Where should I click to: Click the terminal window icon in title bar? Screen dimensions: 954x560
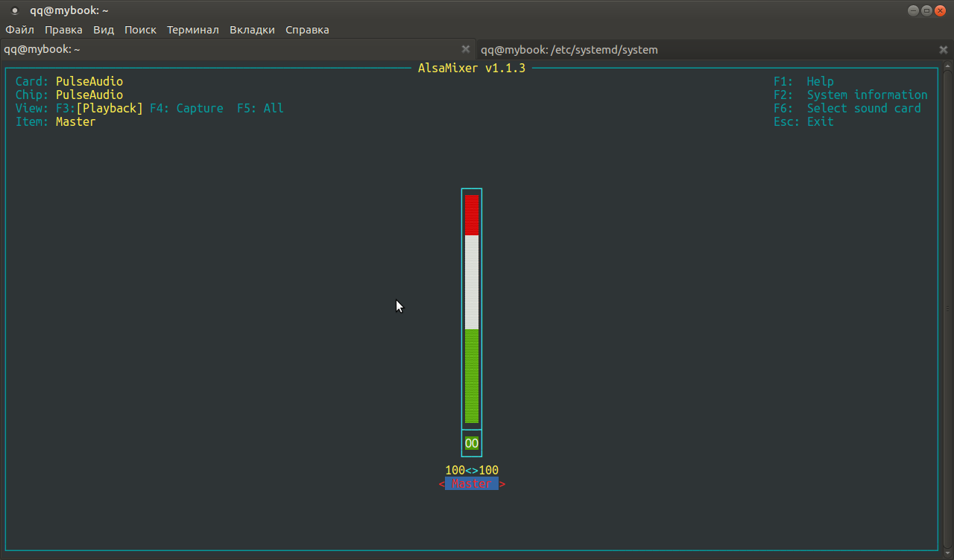coord(14,10)
